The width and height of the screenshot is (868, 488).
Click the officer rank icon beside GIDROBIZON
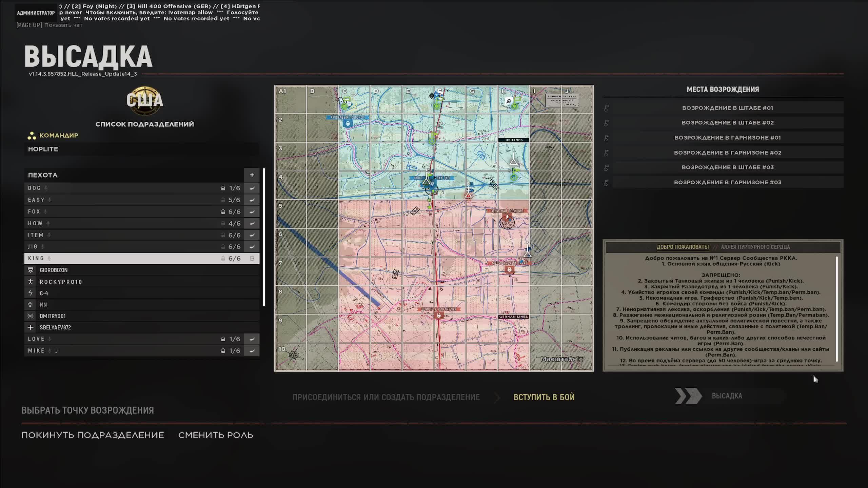coord(31,270)
